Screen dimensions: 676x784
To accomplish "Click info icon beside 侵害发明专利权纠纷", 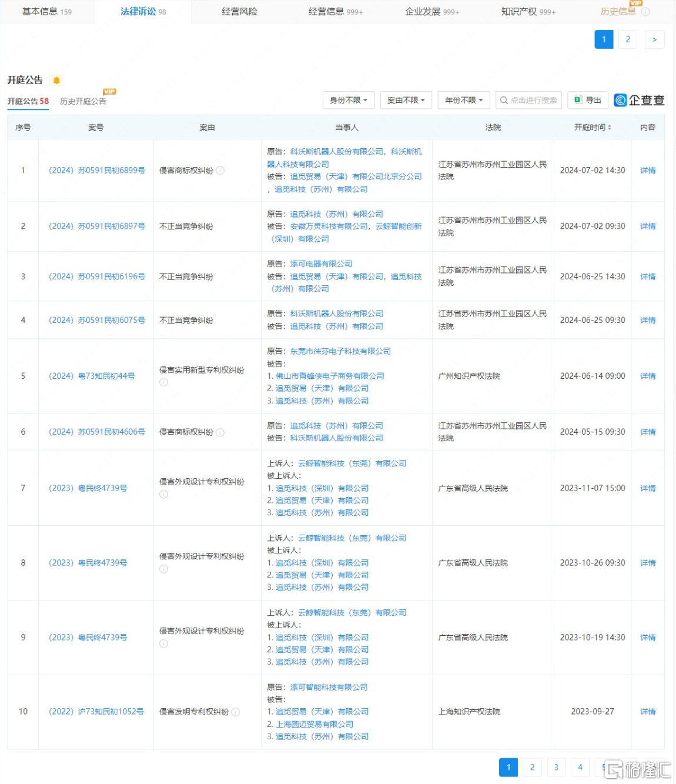I will click(x=236, y=712).
